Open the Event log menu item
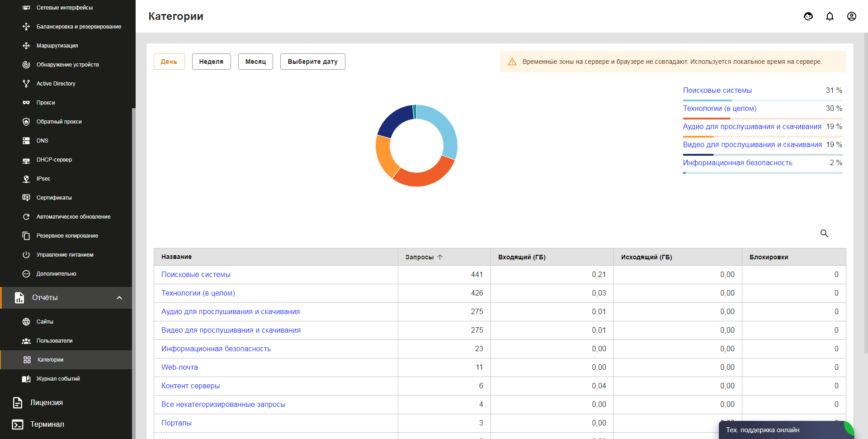The height and width of the screenshot is (439, 868). click(x=58, y=379)
